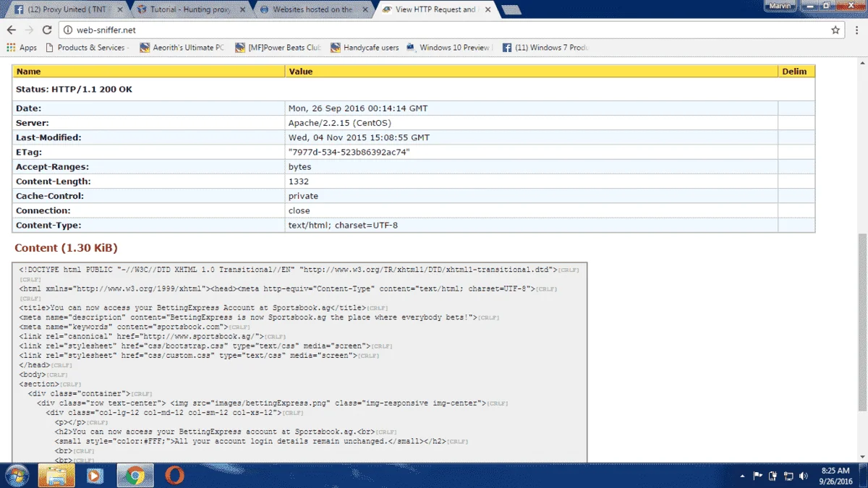Click the Date value Mon, 26 Sep 2016
The height and width of the screenshot is (488, 868).
[x=358, y=108]
